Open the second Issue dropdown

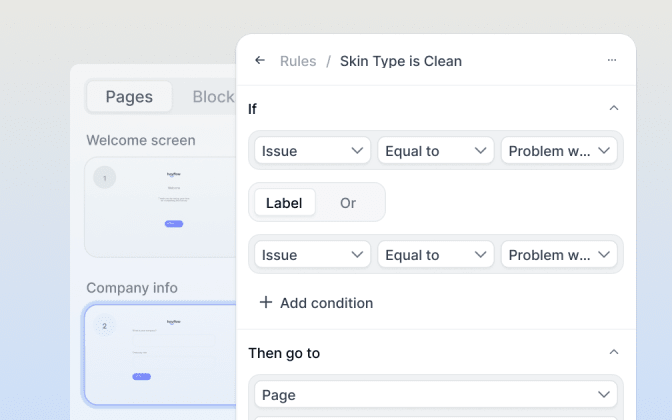[312, 255]
